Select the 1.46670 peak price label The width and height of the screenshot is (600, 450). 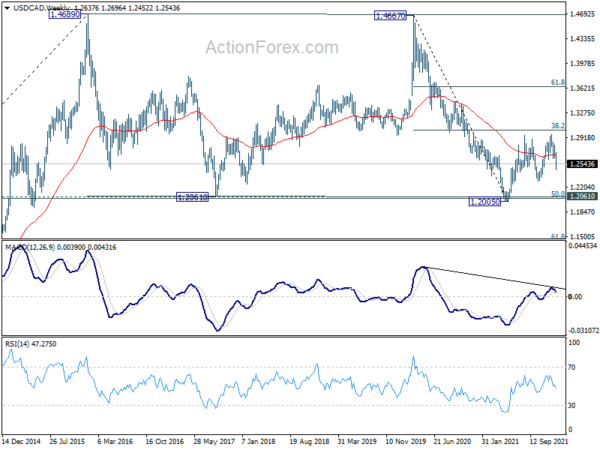[x=390, y=16]
